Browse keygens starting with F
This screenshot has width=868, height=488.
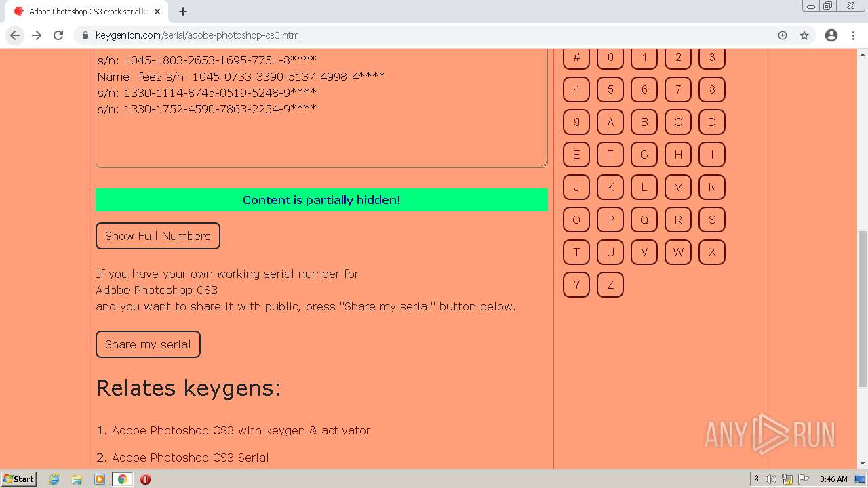(610, 155)
